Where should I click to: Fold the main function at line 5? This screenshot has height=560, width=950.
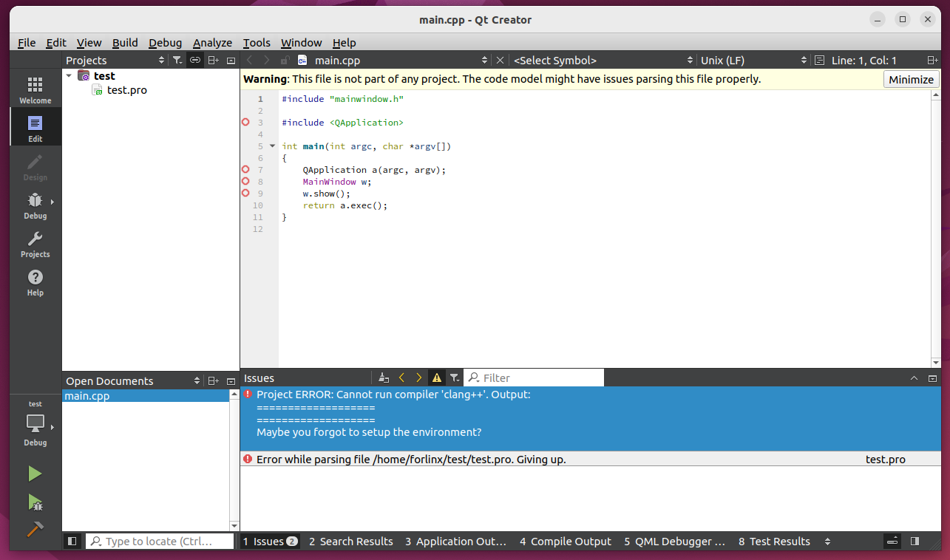pyautogui.click(x=272, y=146)
